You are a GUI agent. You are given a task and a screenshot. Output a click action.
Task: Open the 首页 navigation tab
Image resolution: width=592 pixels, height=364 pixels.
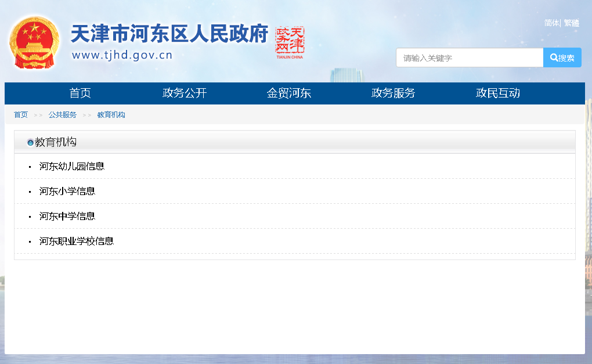(x=80, y=93)
